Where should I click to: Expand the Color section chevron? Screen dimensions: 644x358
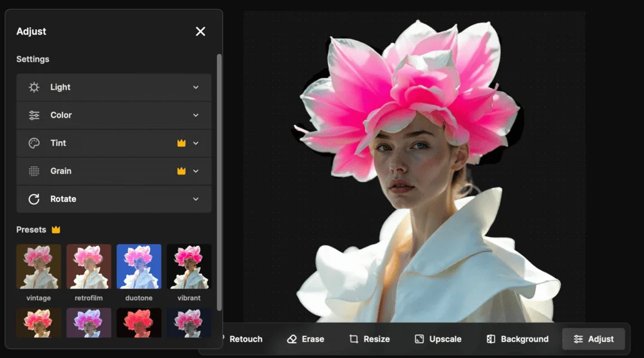196,115
